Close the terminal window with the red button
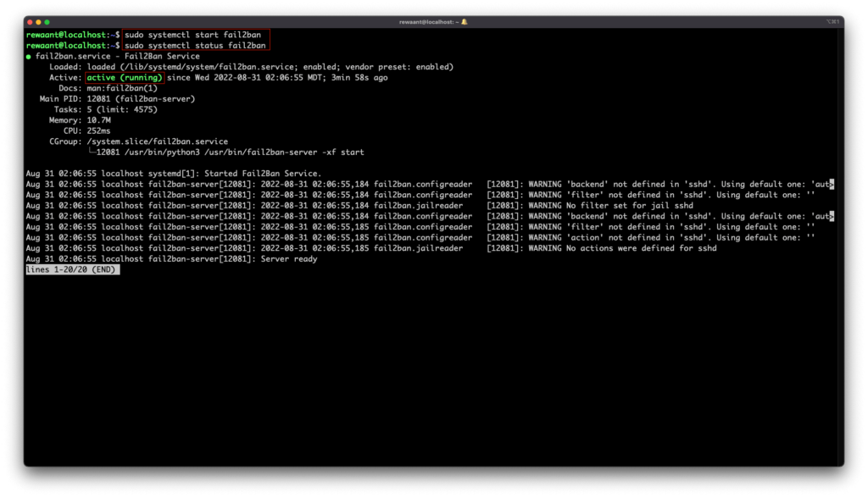Screen dimensions: 868x498 pos(30,22)
